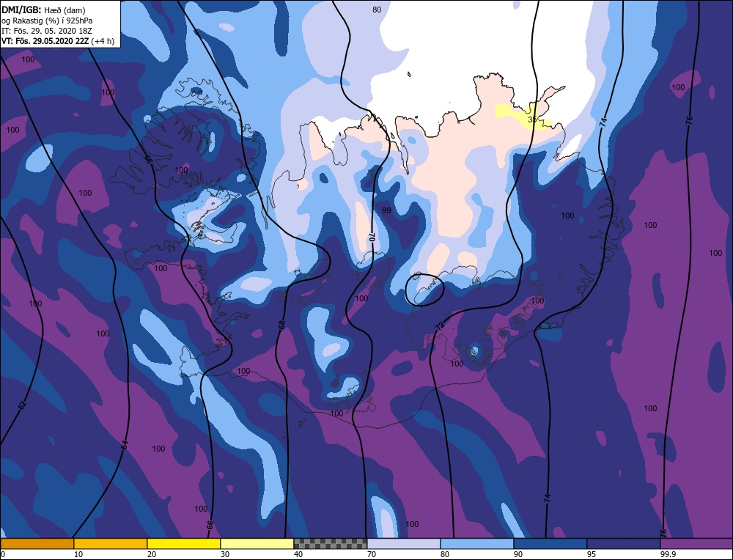This screenshot has width=733, height=560.
Task: Click the 90–95 medium blue legend swatch
Action: [x=550, y=544]
